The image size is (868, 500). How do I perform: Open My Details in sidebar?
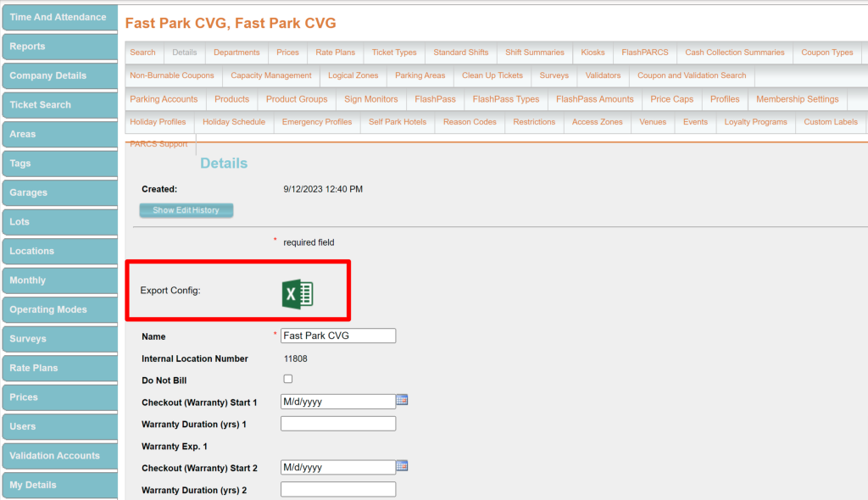pos(60,485)
